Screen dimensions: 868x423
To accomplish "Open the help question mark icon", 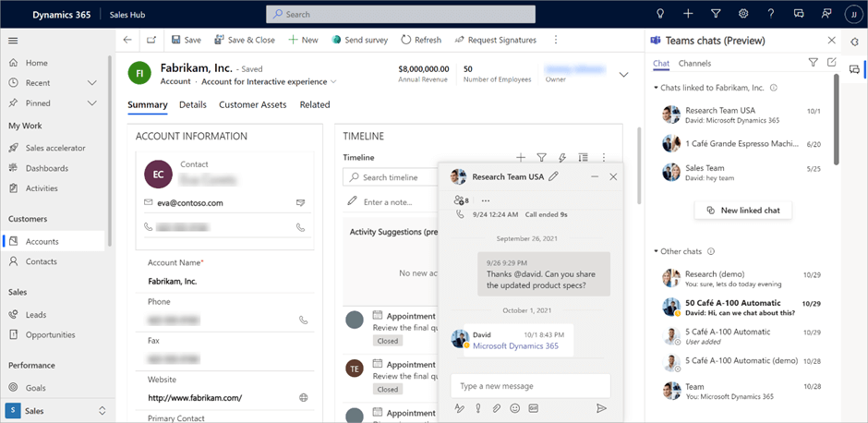I will 771,14.
